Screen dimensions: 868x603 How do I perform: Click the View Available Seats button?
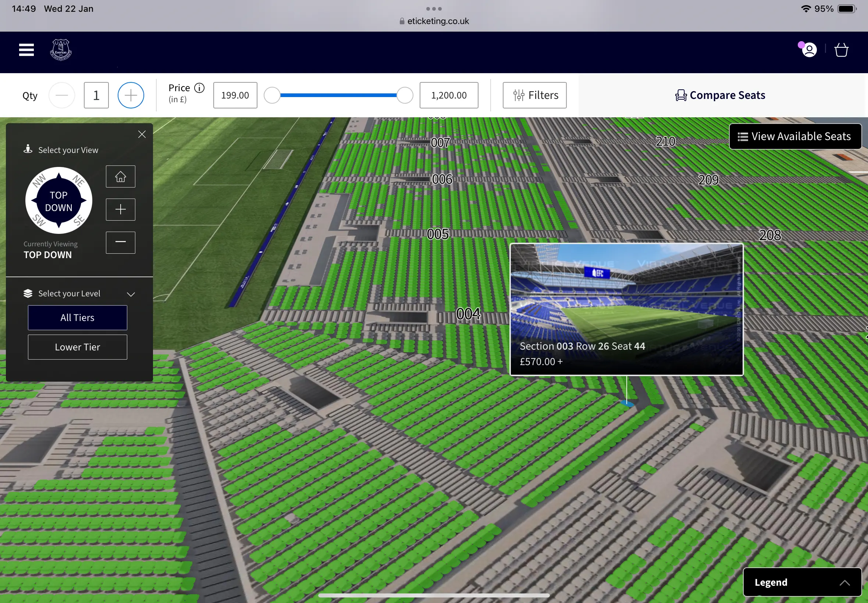pyautogui.click(x=795, y=136)
